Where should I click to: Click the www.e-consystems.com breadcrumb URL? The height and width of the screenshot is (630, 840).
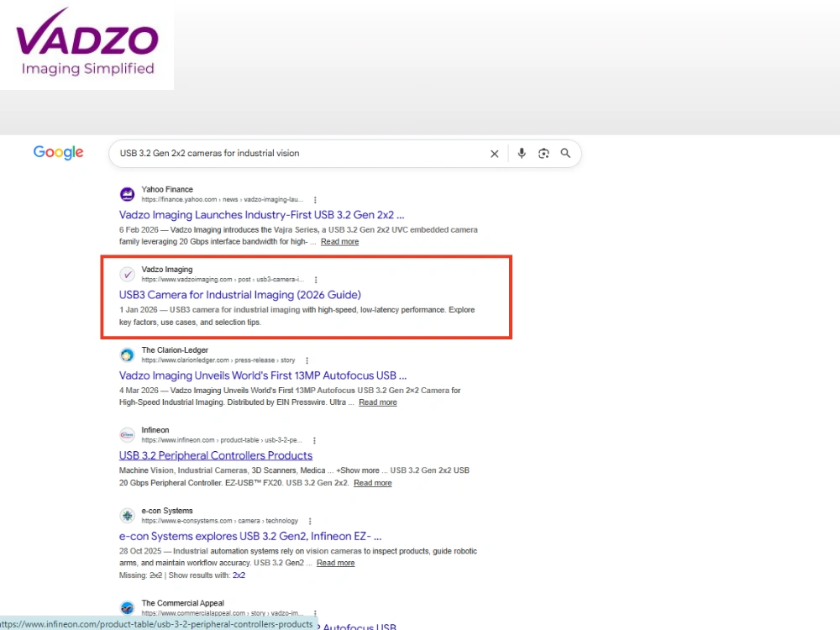[219, 521]
